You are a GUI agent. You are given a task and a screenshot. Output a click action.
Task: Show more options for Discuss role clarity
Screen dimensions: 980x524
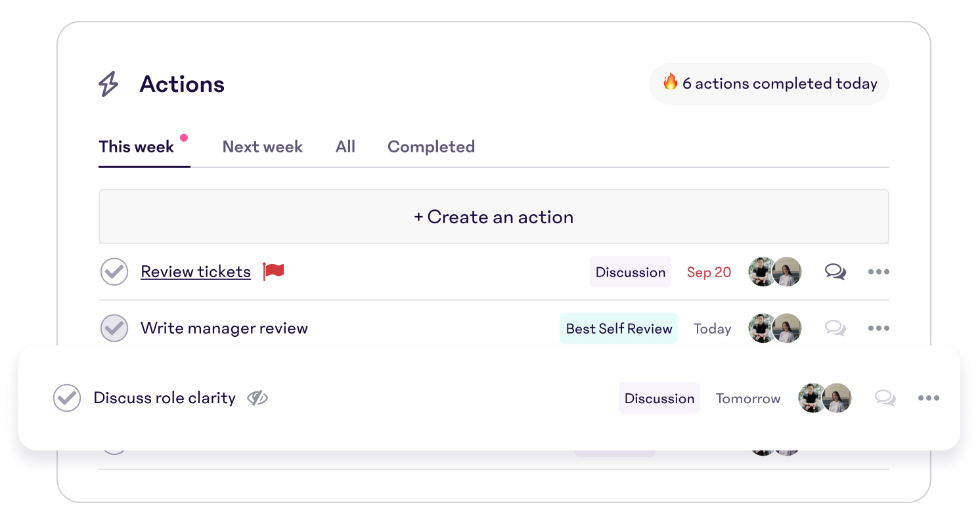click(928, 398)
